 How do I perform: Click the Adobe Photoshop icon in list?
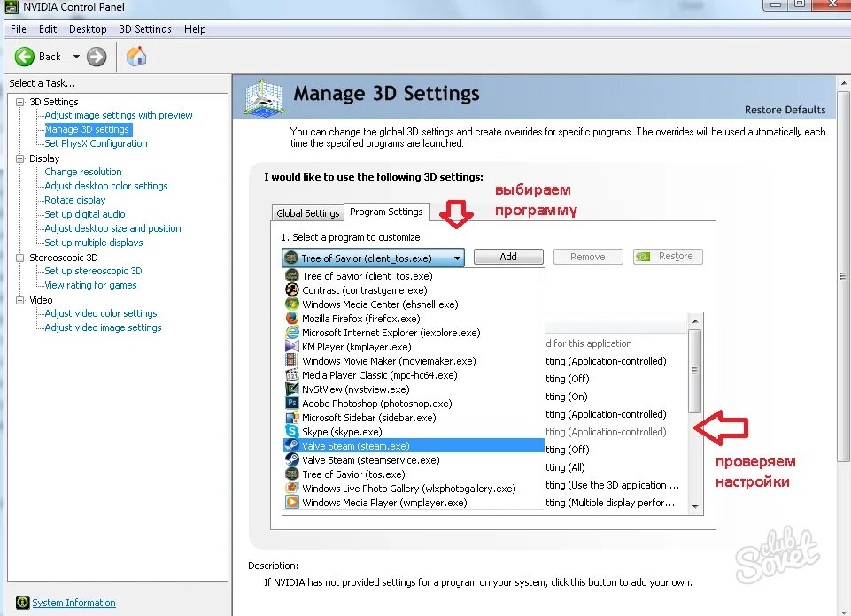pos(292,403)
